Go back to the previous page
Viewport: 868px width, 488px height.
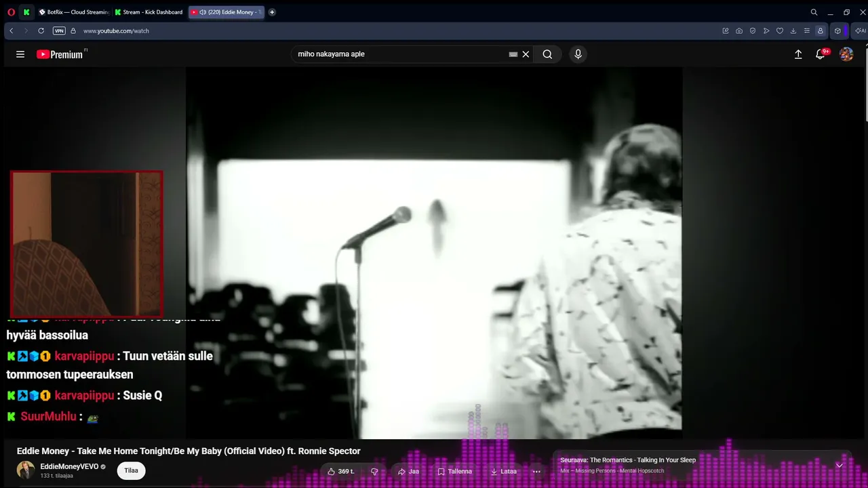click(x=12, y=30)
